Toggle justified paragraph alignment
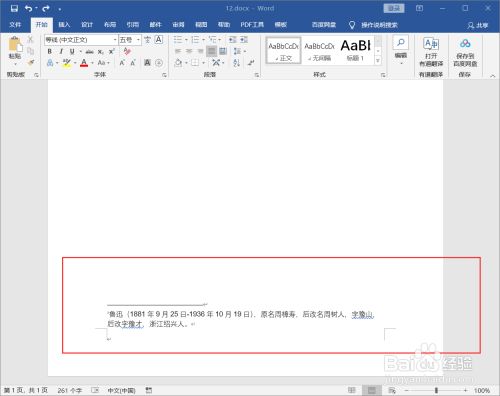 coord(211,51)
